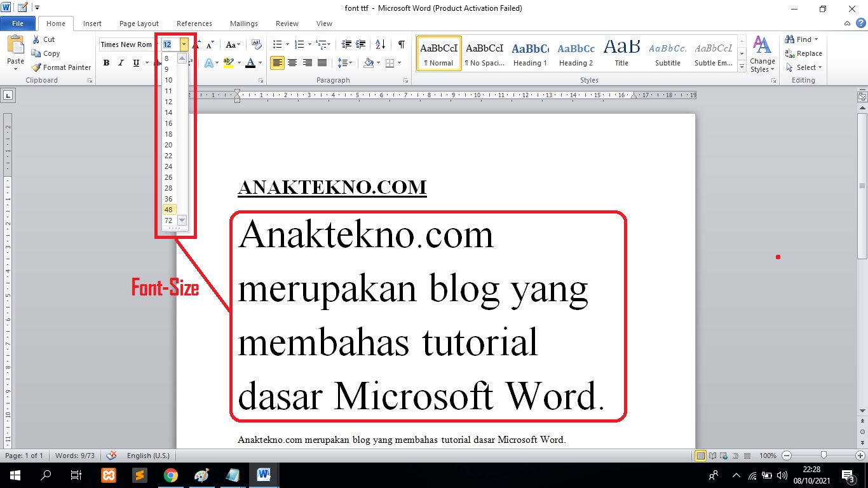
Task: Click the Find button in Editing
Action: point(802,39)
